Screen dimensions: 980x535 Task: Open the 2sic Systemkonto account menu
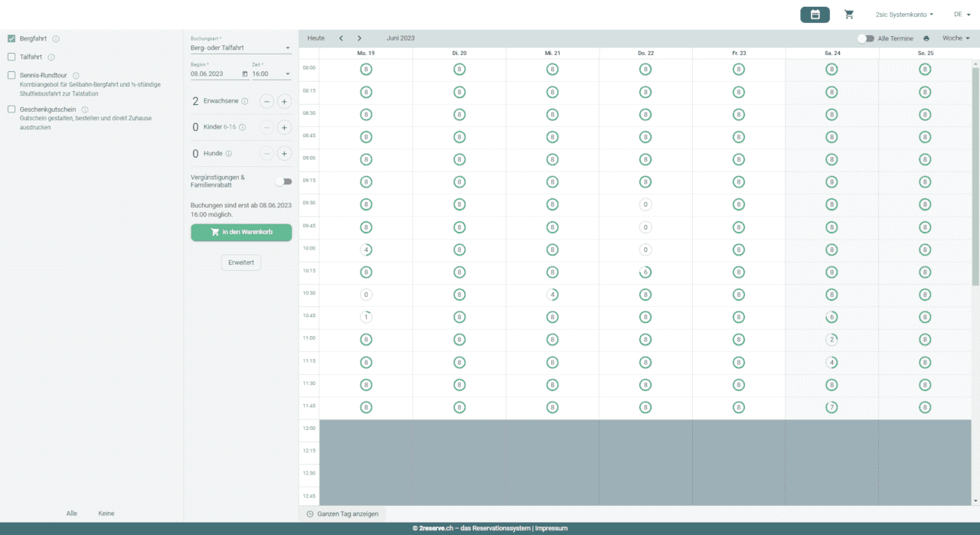904,15
